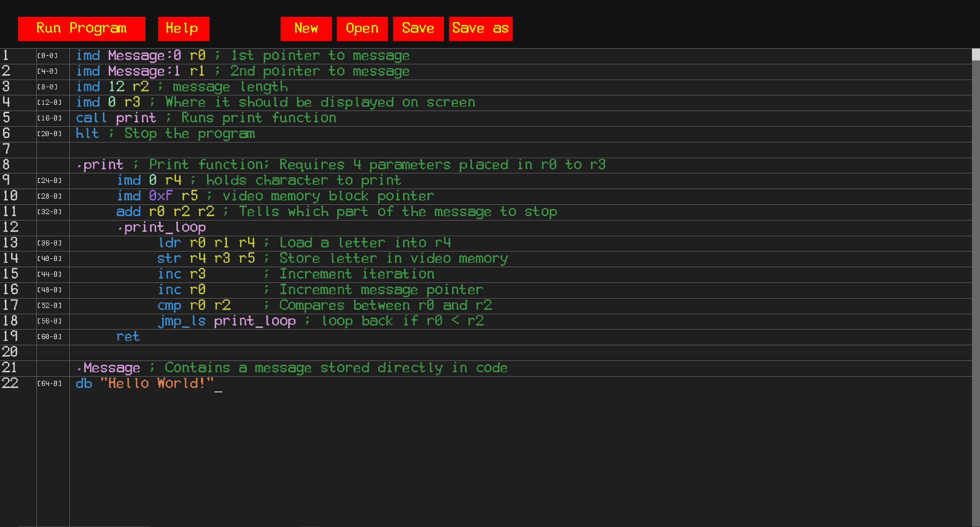
Task: Click the "Hello World!" string literal
Action: coord(157,383)
